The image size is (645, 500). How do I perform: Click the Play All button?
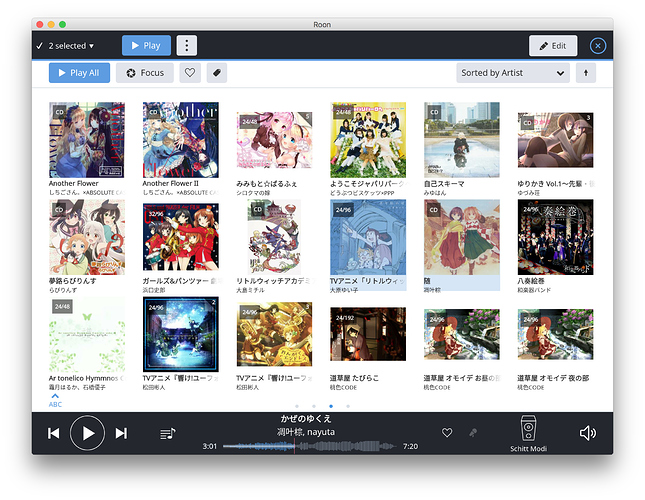pos(79,73)
